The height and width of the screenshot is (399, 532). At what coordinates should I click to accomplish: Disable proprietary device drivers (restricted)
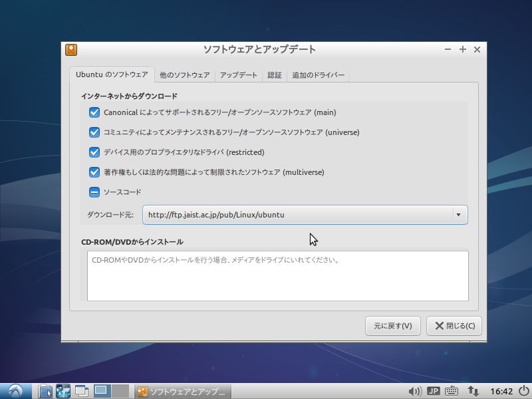[x=94, y=152]
